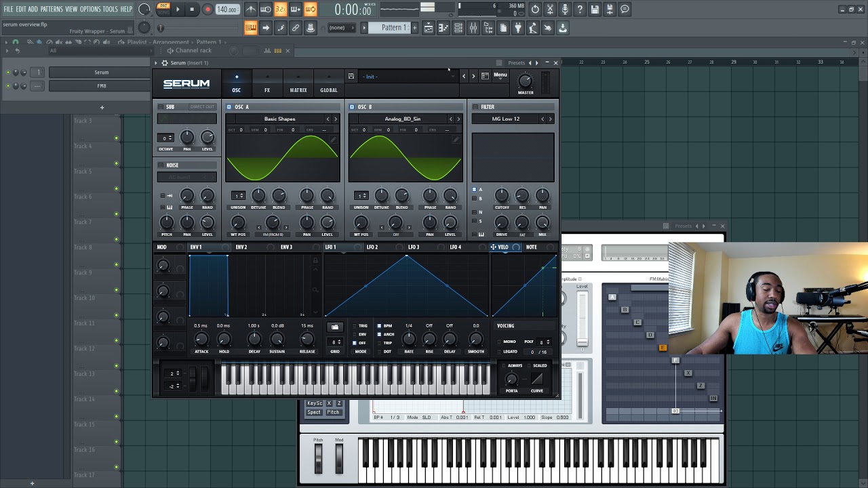Viewport: 868px width, 488px height.
Task: Click the save project floppy icon
Action: tap(595, 9)
